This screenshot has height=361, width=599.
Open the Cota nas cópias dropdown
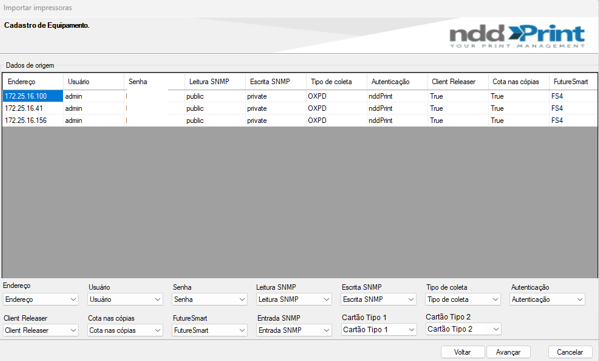tap(125, 330)
